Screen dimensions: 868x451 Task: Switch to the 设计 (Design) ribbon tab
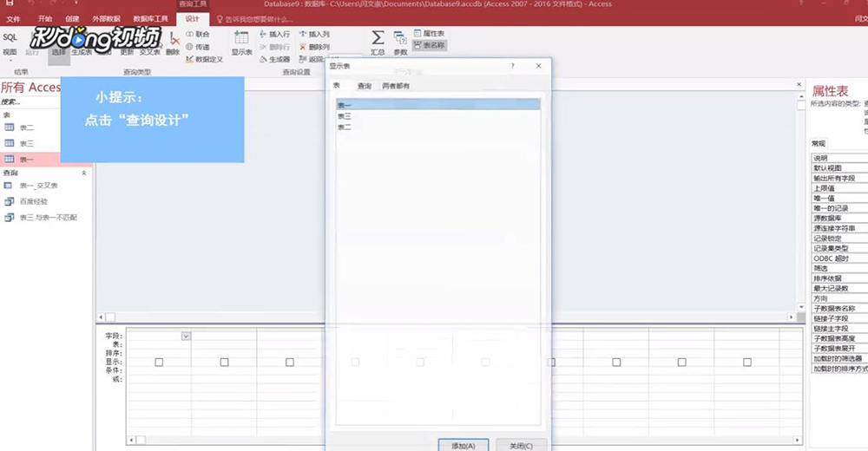[x=192, y=19]
